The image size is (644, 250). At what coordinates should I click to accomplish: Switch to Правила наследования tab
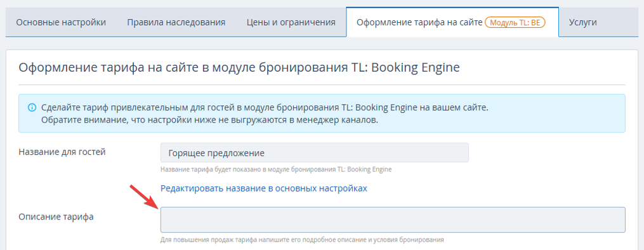click(176, 22)
